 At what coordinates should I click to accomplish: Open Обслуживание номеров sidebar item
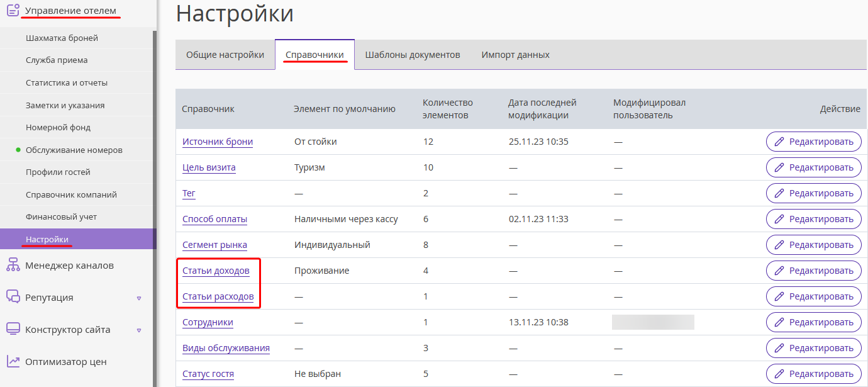pos(74,150)
